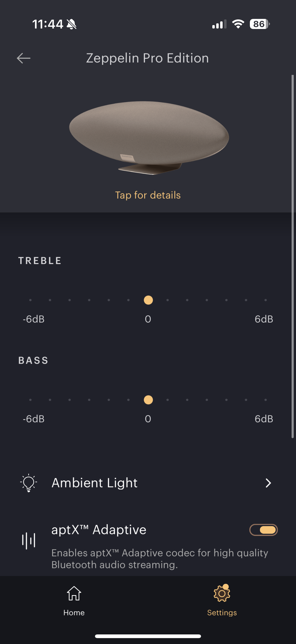Tap the battery indicator in status bar
This screenshot has height=644, width=296.
pyautogui.click(x=259, y=24)
